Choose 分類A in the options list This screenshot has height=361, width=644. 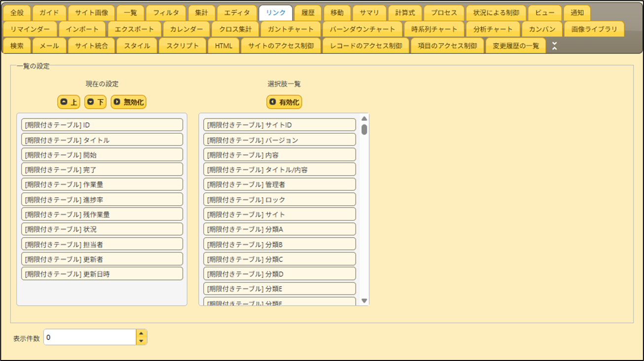pos(279,229)
